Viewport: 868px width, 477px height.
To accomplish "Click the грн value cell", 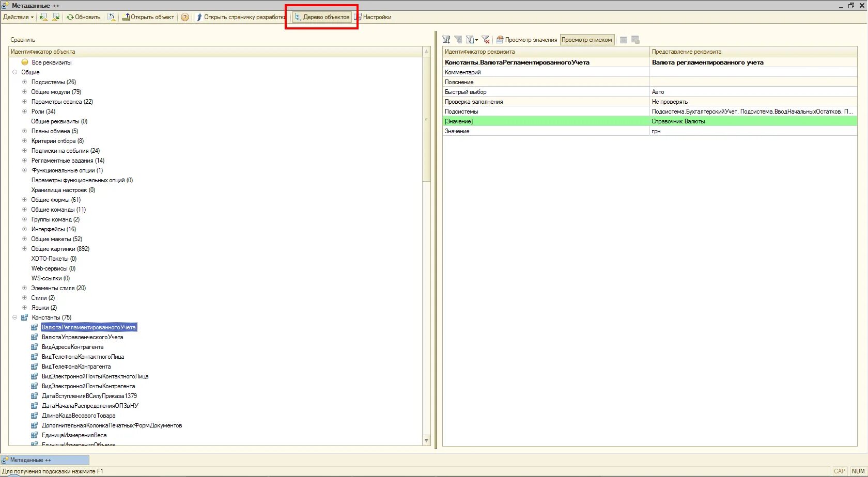I will click(x=753, y=131).
